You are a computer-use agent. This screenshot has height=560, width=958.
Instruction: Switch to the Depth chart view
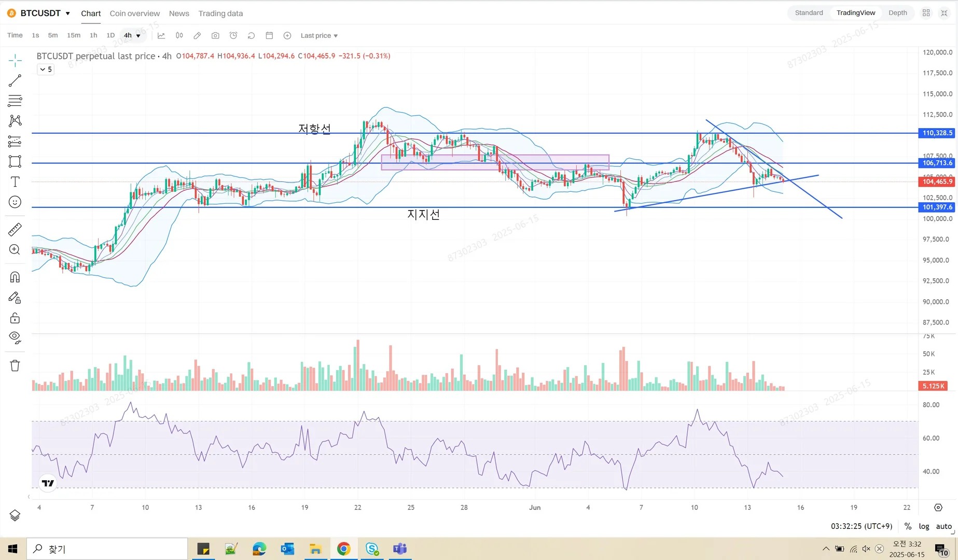click(897, 13)
